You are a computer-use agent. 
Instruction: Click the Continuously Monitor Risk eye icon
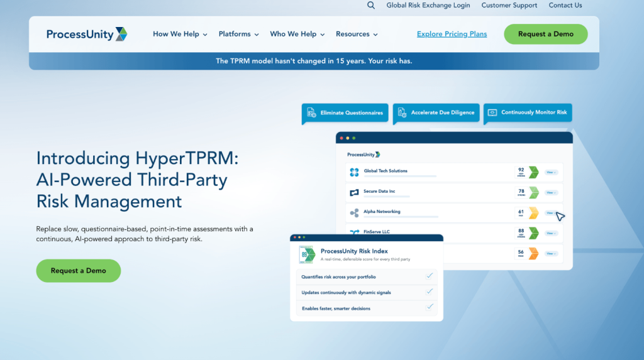pyautogui.click(x=492, y=112)
